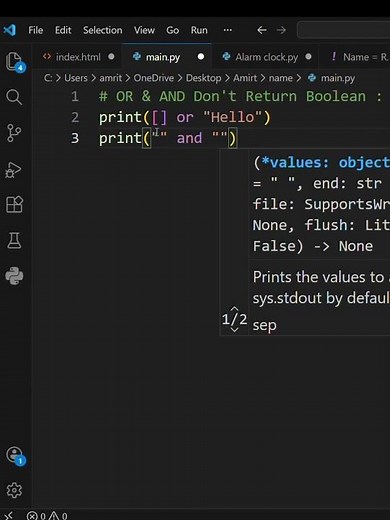390x520 pixels.
Task: Close the unsaved index.html tab dot
Action: (111, 57)
